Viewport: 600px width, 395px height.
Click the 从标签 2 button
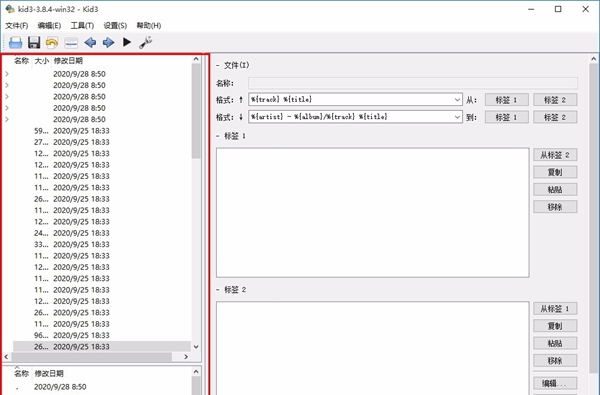click(x=555, y=155)
